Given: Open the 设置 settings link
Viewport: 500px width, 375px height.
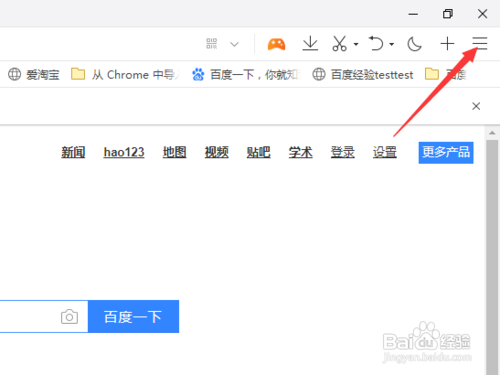Looking at the screenshot, I should [385, 152].
